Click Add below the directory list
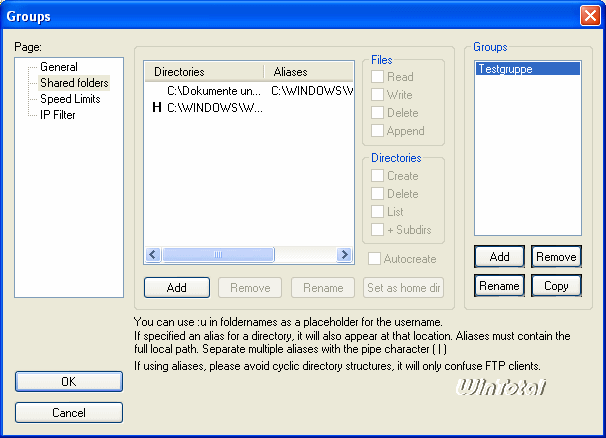Viewport: 606px width, 438px height. coord(177,288)
